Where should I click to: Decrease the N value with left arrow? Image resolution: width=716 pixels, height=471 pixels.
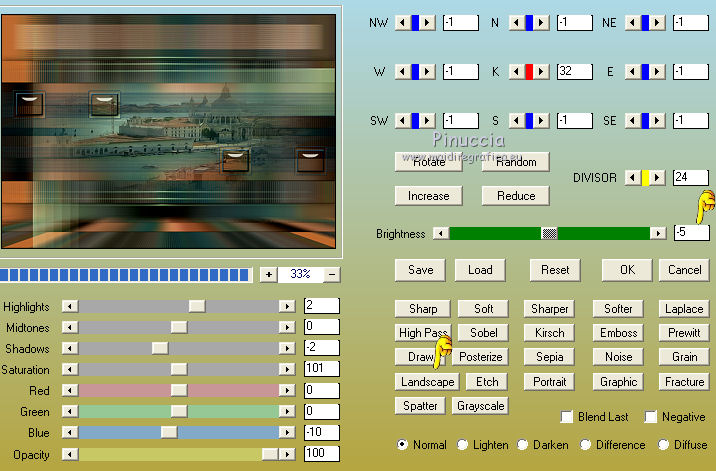tap(516, 22)
